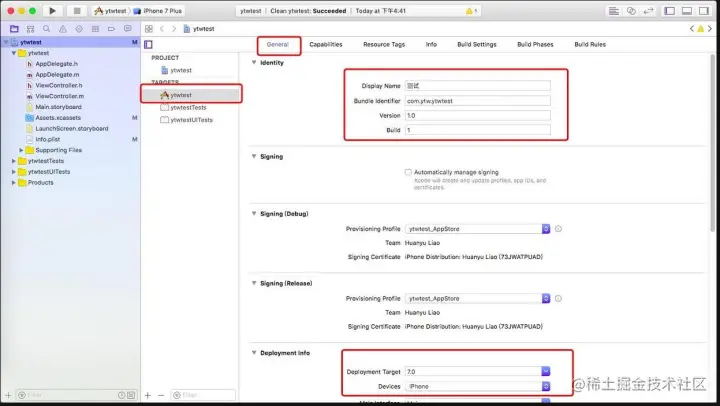Image resolution: width=720 pixels, height=406 pixels.
Task: Show Provisioning Profile info for Signing (Release)
Action: click(x=558, y=299)
